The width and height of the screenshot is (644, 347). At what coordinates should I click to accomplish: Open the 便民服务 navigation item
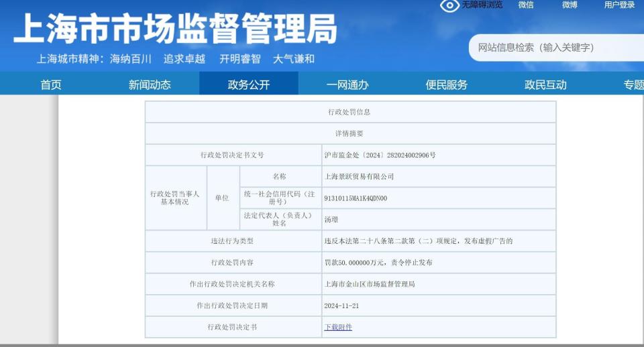tap(447, 84)
